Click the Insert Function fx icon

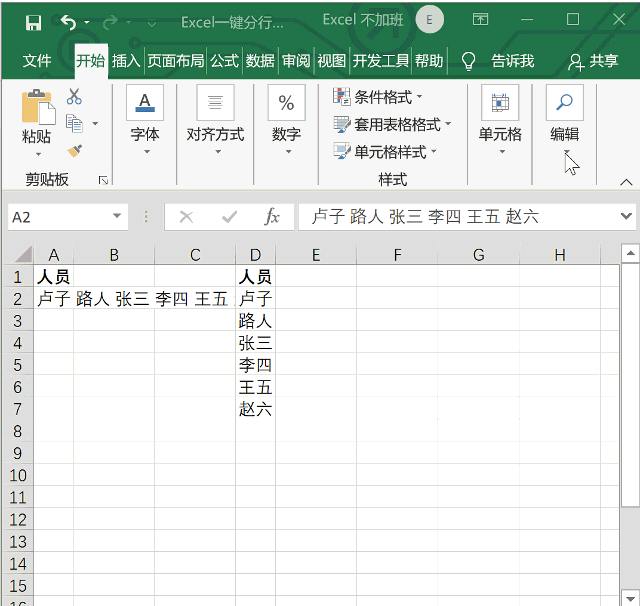272,217
